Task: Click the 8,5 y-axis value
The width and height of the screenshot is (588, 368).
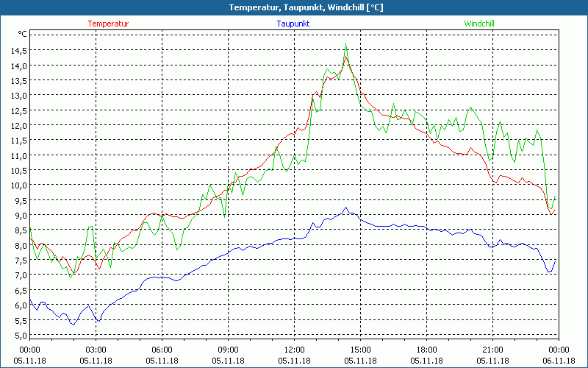Action: click(21, 230)
